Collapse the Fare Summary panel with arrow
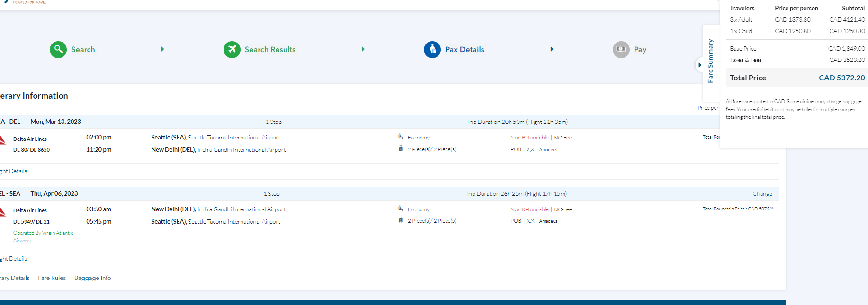This screenshot has height=305, width=868. pos(699,65)
